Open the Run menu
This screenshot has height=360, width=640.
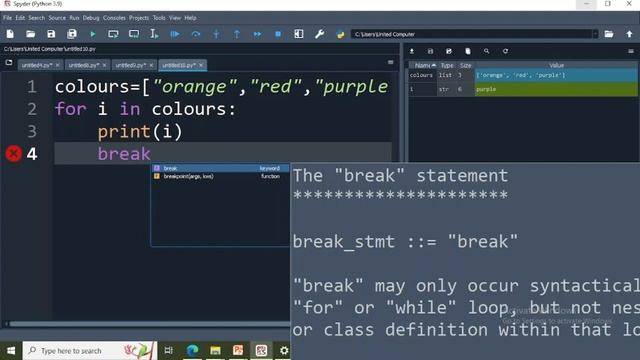pos(74,18)
